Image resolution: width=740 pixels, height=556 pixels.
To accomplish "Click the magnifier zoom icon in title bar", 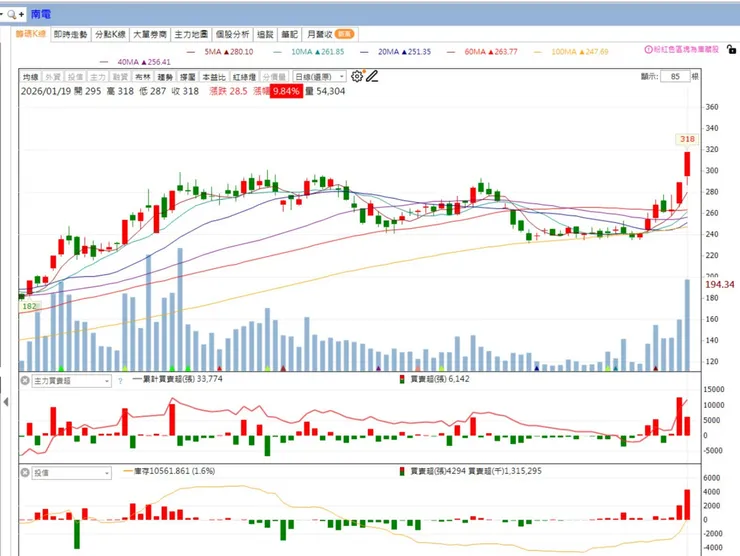I will click(x=12, y=15).
